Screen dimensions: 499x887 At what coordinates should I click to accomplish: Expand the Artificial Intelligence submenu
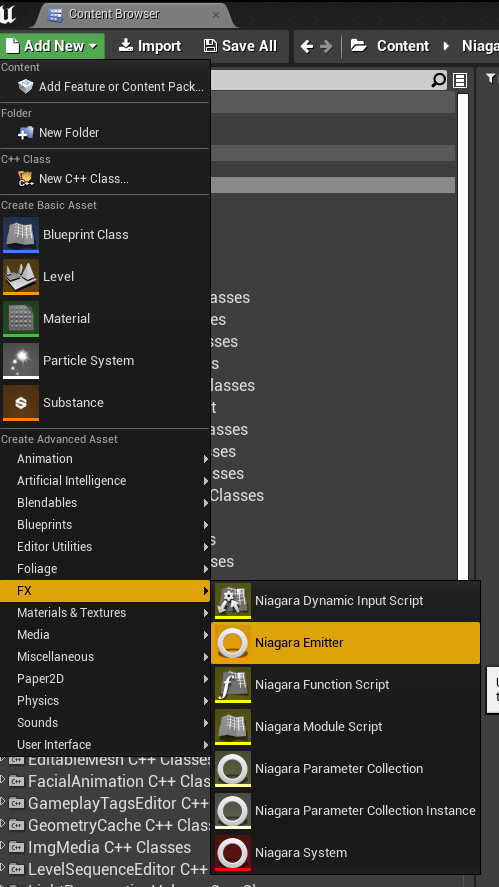tap(105, 481)
